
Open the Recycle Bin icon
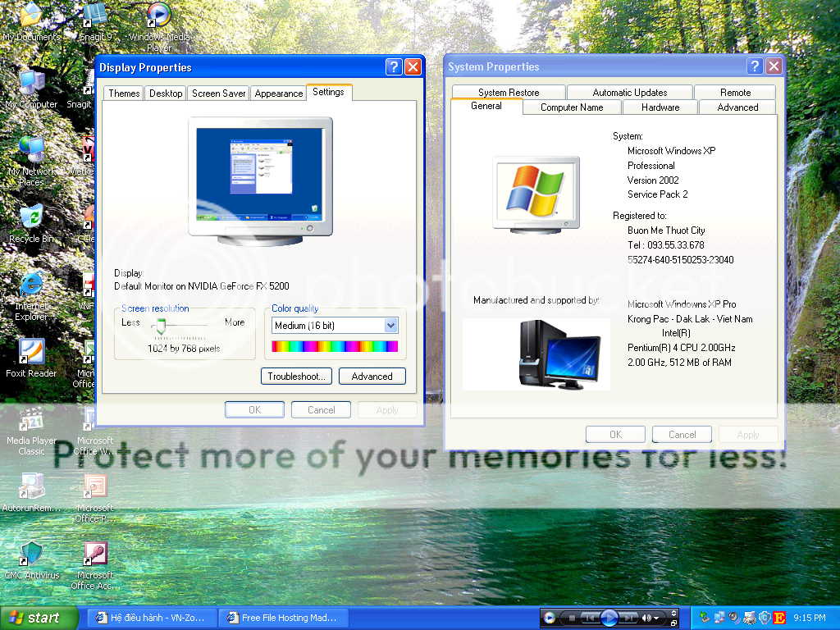32,224
